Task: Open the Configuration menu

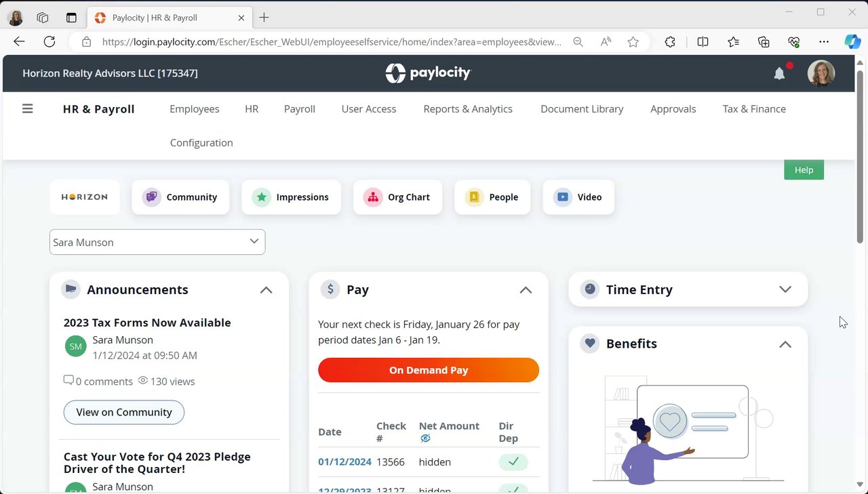Action: click(x=201, y=143)
